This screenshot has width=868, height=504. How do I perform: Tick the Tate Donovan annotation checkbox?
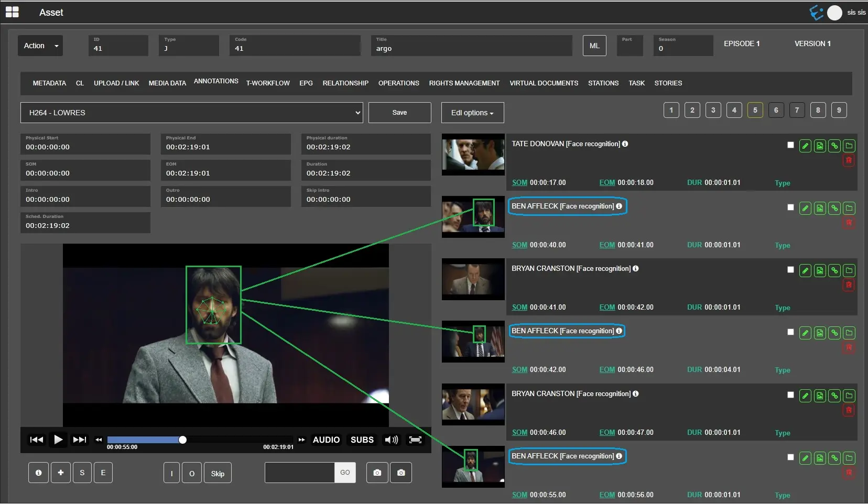tap(790, 145)
